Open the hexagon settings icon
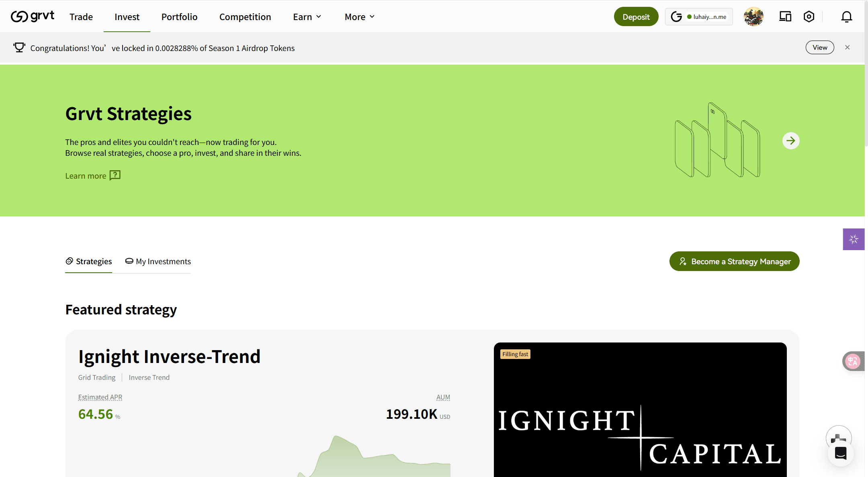 [x=809, y=16]
